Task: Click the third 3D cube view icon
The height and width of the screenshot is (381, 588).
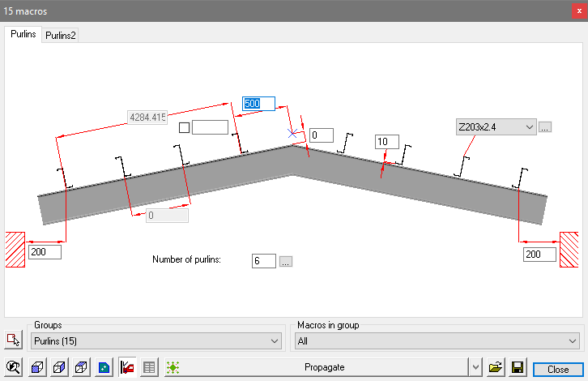Action: 81,368
